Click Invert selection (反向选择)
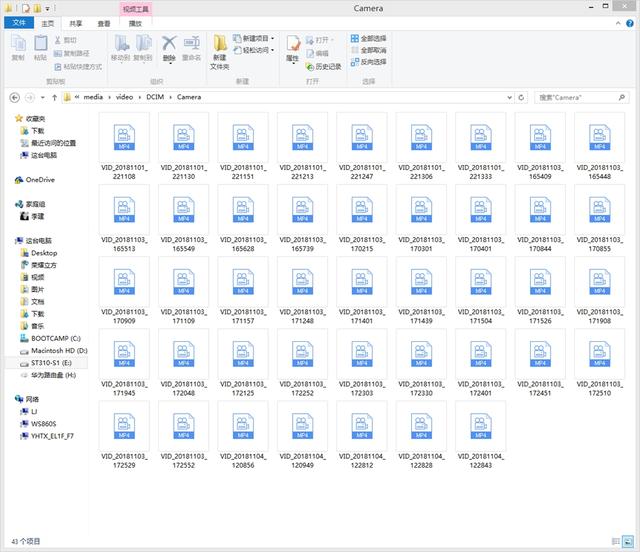The height and width of the screenshot is (552, 640). (369, 62)
